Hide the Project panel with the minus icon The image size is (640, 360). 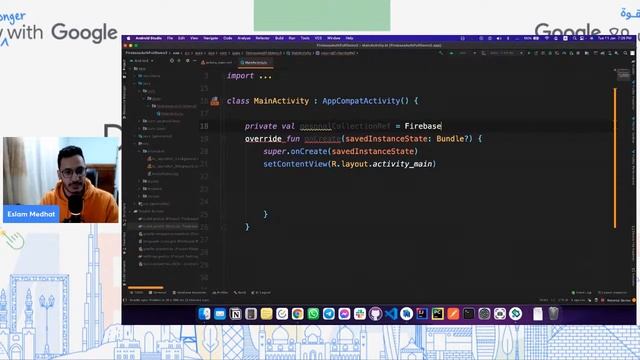[x=195, y=61]
